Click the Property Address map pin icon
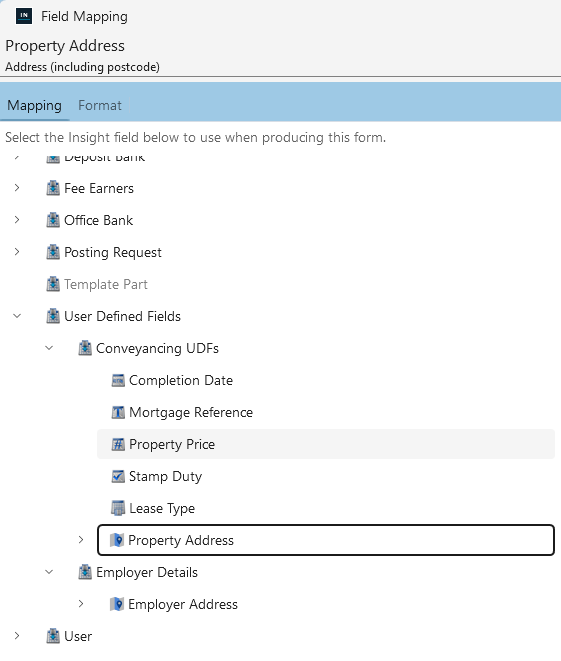This screenshot has width=561, height=661. (117, 540)
